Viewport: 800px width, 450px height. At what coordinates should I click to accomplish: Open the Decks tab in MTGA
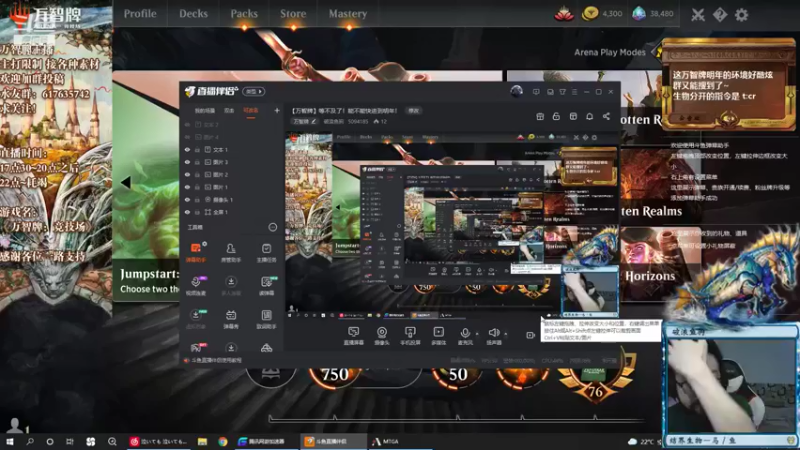(x=193, y=14)
